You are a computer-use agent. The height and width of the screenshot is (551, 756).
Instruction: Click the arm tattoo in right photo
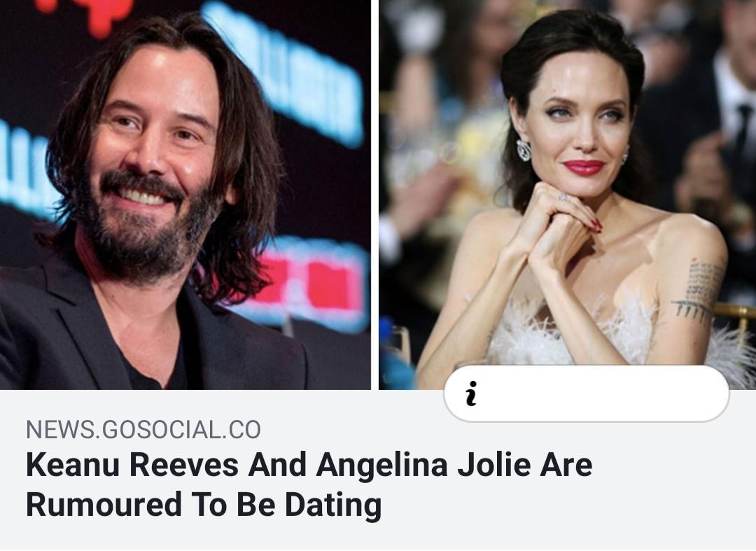point(699,292)
